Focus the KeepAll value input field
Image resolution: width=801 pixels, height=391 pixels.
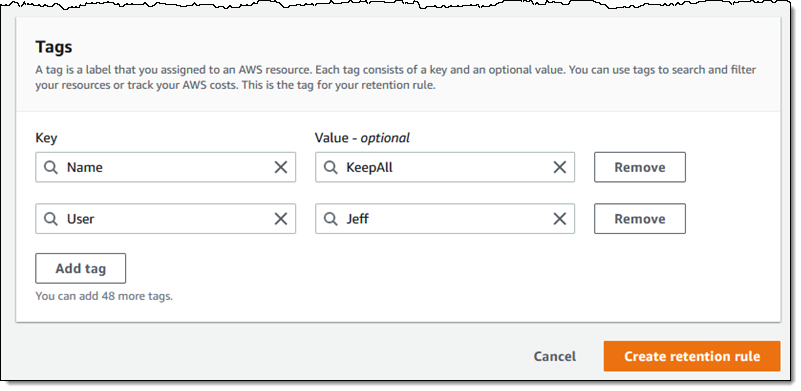pyautogui.click(x=445, y=167)
